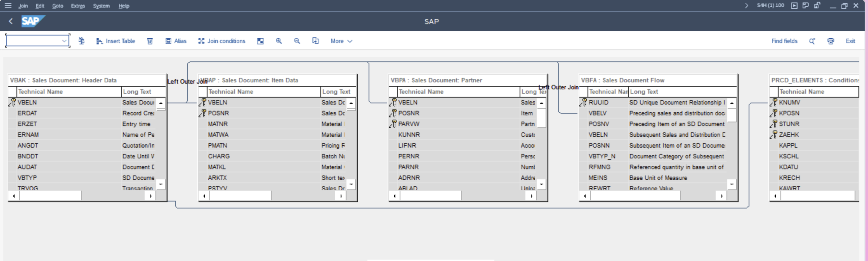Select the KUNNR field in VBPA table
868x261 pixels.
[x=409, y=135]
